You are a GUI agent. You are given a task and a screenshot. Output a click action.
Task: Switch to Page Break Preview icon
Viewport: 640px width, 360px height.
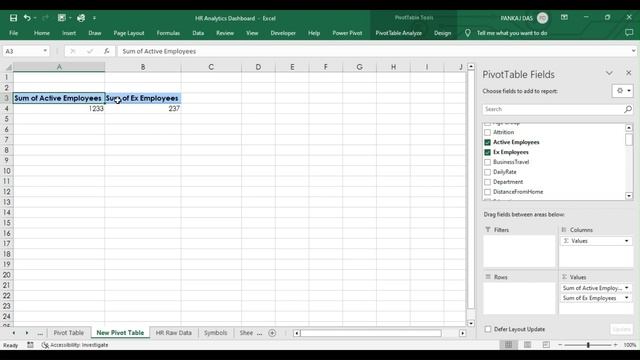click(546, 345)
